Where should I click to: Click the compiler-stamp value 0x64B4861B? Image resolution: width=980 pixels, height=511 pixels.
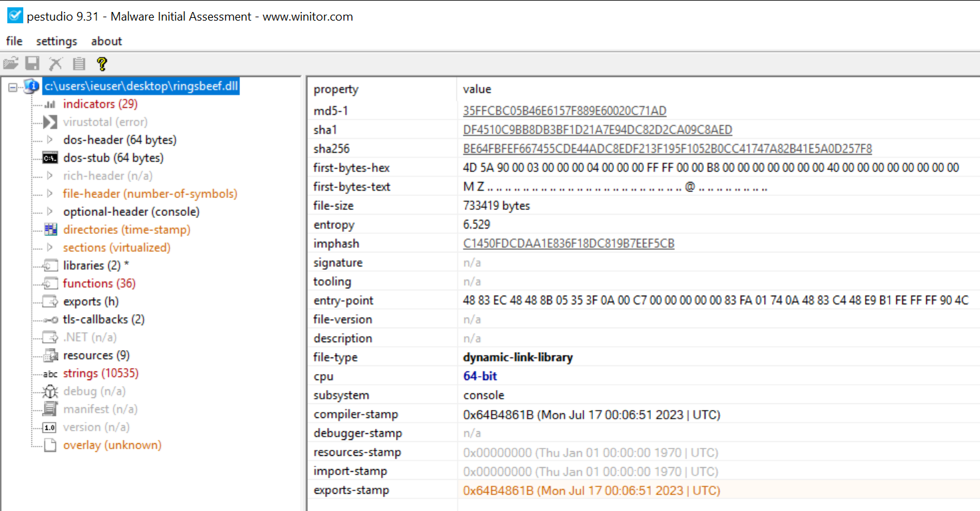592,415
